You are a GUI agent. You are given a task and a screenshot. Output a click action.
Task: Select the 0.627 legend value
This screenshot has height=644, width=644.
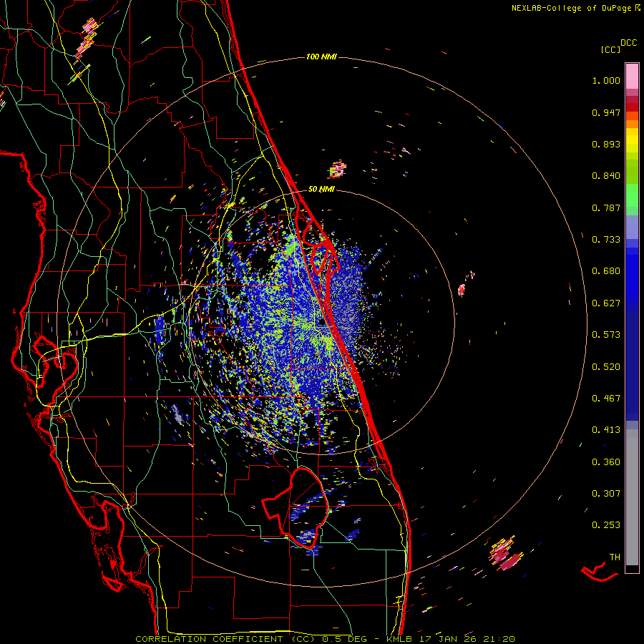(606, 303)
